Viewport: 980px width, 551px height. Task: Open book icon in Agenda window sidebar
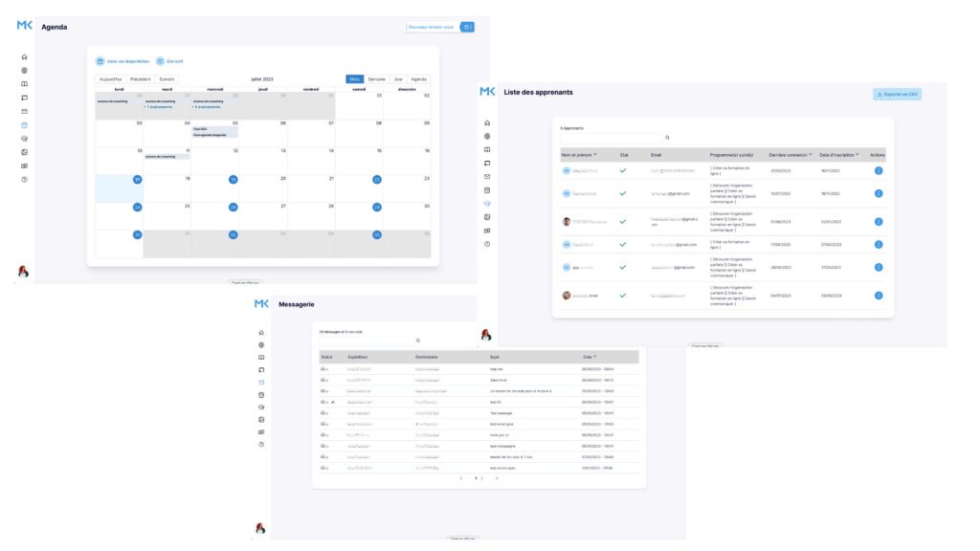tap(24, 84)
